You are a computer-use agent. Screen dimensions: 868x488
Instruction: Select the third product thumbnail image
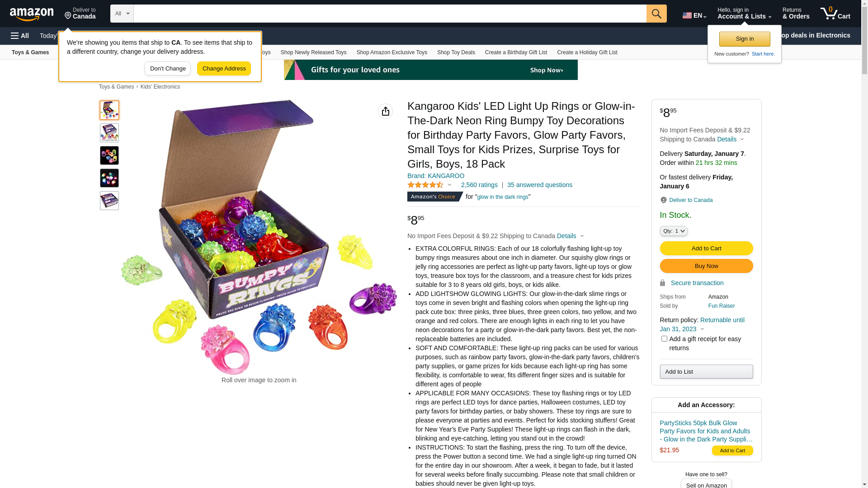coord(109,155)
